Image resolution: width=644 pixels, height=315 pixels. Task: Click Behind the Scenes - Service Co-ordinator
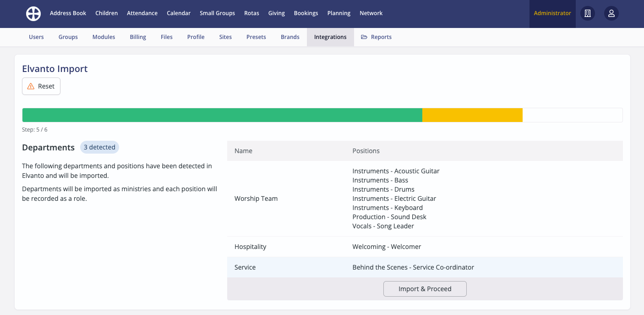coord(413,267)
